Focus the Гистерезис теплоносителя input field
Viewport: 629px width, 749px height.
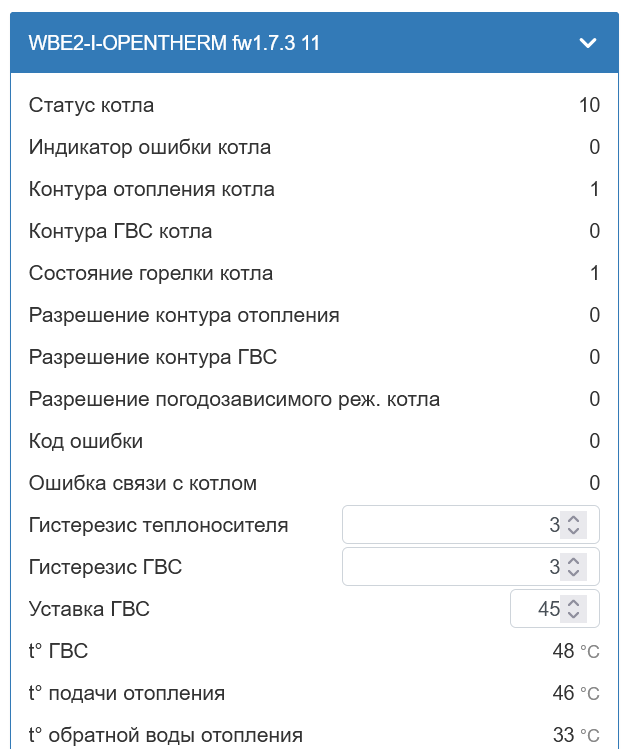tap(450, 525)
